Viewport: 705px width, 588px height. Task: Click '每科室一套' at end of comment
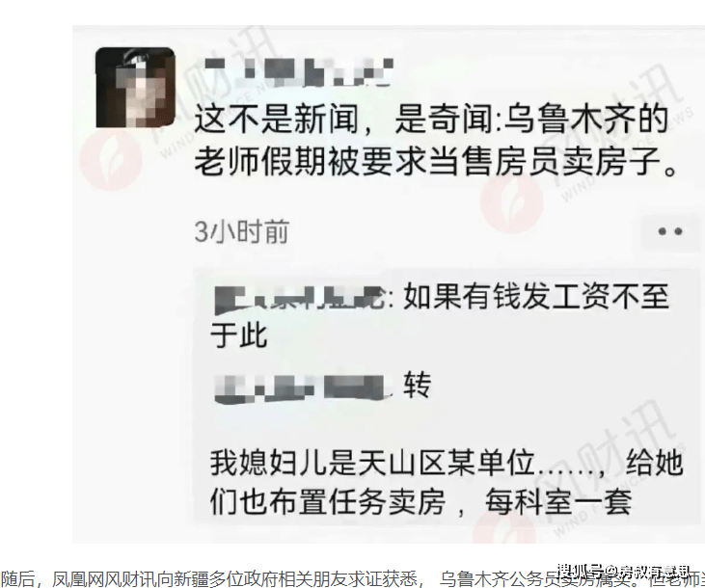[558, 502]
